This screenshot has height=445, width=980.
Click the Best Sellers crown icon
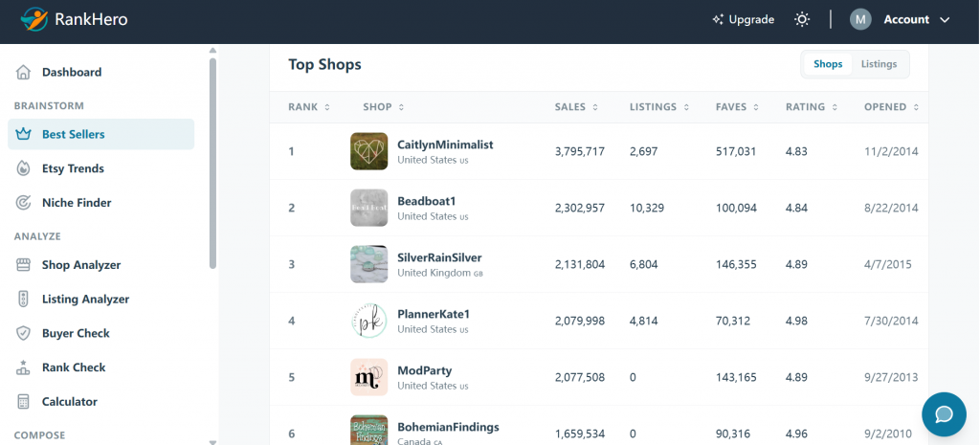(x=23, y=134)
